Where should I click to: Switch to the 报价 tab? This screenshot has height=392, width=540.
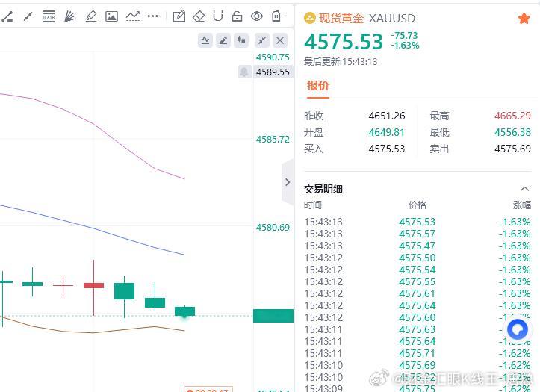tap(318, 85)
